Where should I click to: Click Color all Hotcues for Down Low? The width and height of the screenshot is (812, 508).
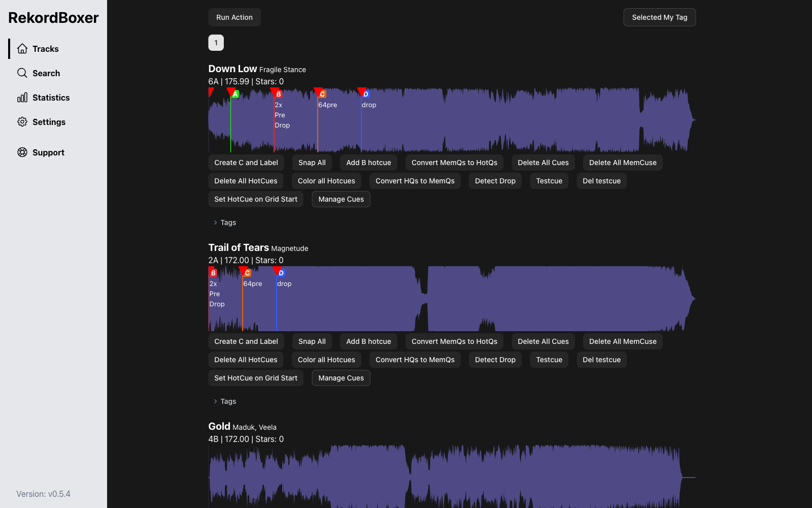tap(326, 181)
